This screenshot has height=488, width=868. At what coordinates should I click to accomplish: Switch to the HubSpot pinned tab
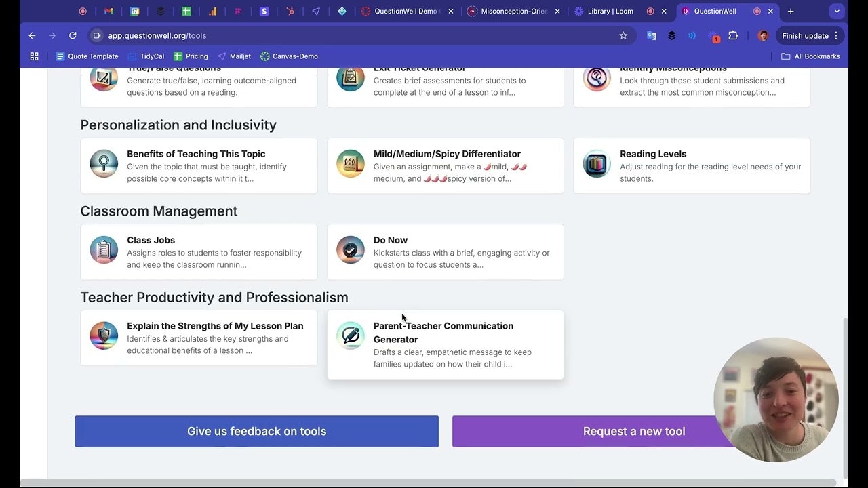290,12
